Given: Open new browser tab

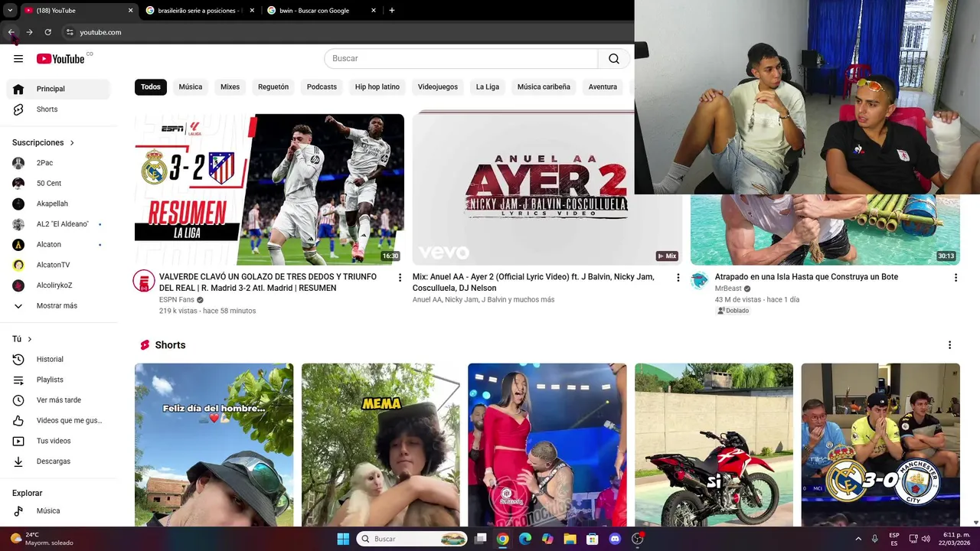Looking at the screenshot, I should click(x=391, y=11).
